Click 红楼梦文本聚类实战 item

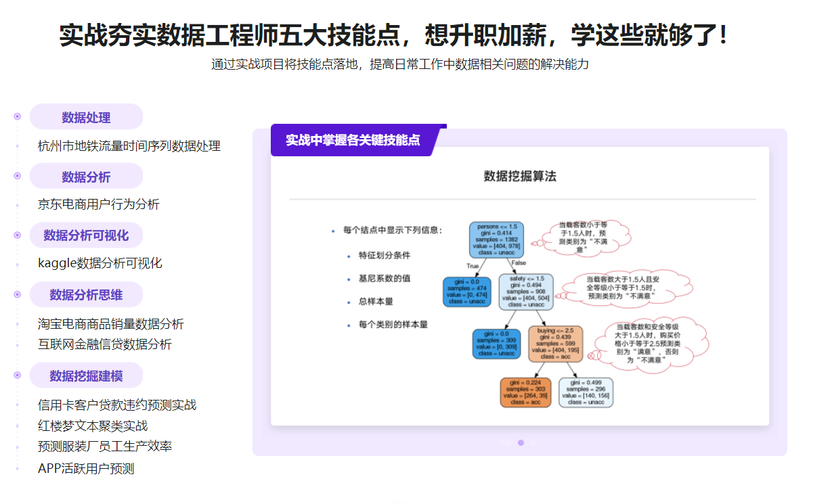pos(92,426)
